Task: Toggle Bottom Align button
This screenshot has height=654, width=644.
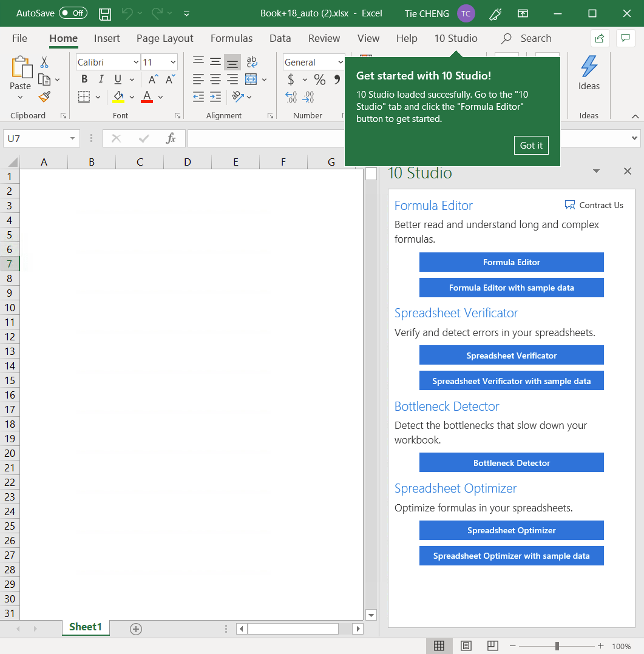Action: pyautogui.click(x=232, y=62)
